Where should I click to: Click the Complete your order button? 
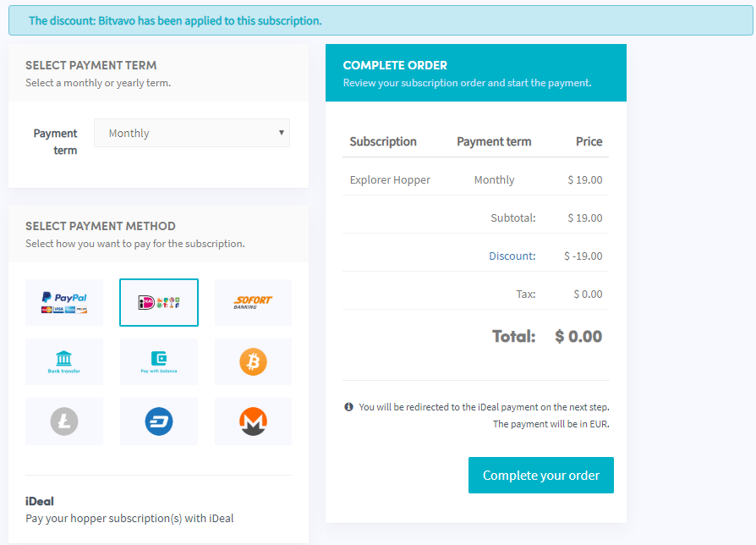click(541, 475)
